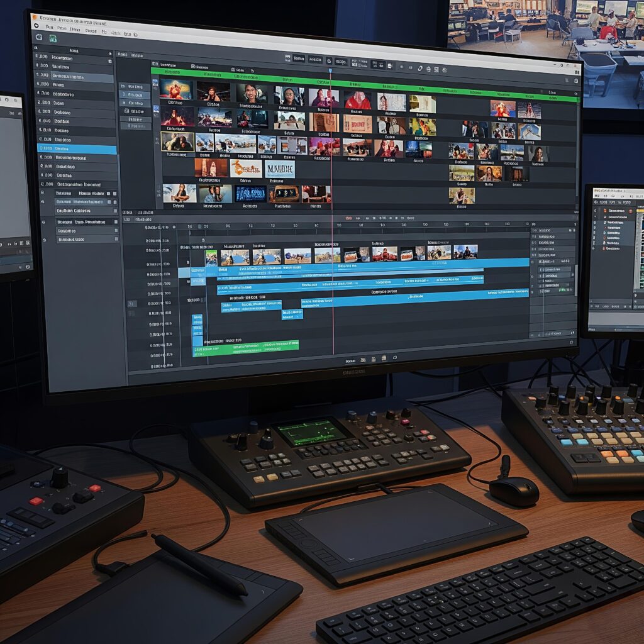This screenshot has width=644, height=644.
Task: Click the padlock icon in the top toolbar
Action: click(x=328, y=61)
